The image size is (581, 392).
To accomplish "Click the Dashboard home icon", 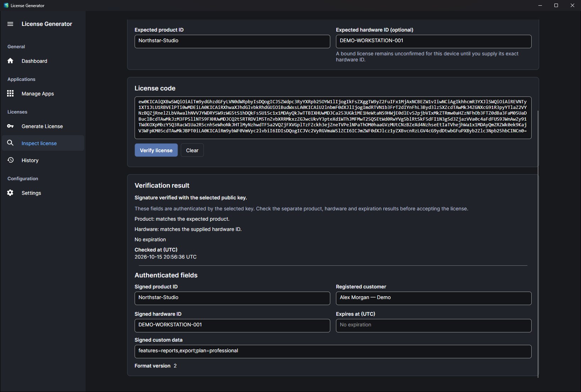I will 10,61.
